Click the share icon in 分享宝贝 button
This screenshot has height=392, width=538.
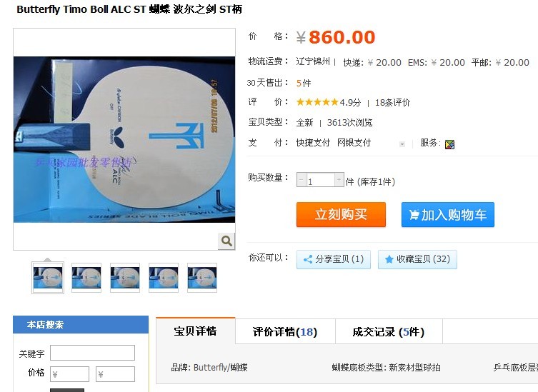point(308,259)
